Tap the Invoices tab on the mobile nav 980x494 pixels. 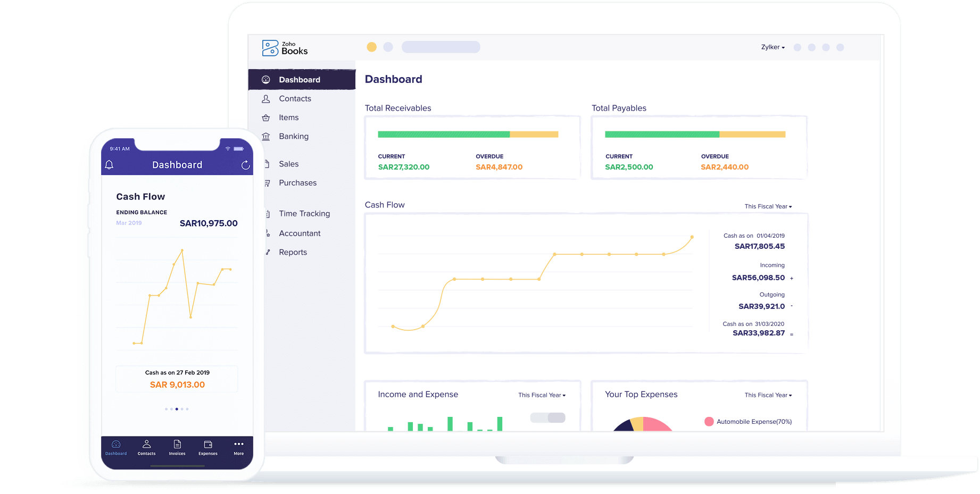[177, 447]
